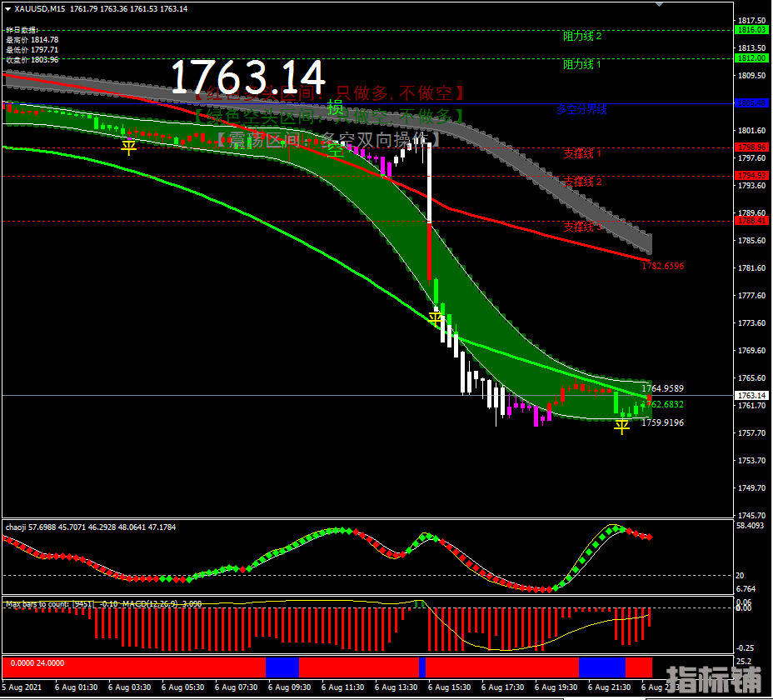Click the 6 Aug 01:30 time label
773x700 pixels.
[76, 687]
